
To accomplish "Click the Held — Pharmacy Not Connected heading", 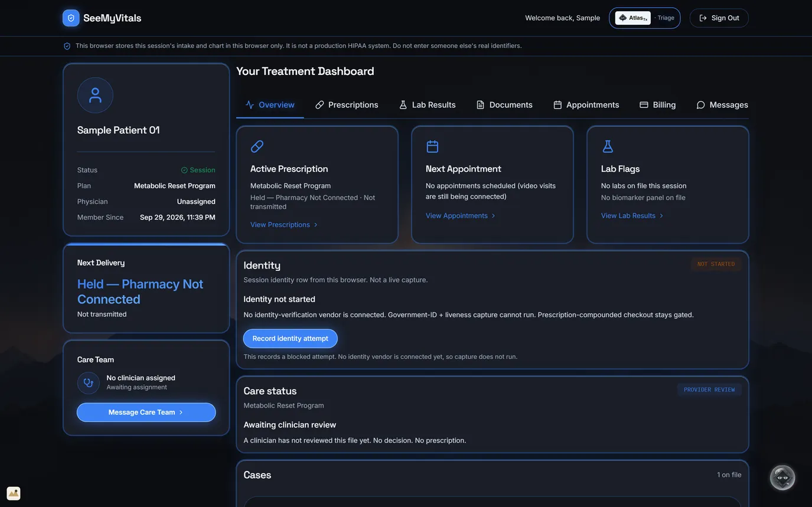I will click(x=141, y=292).
